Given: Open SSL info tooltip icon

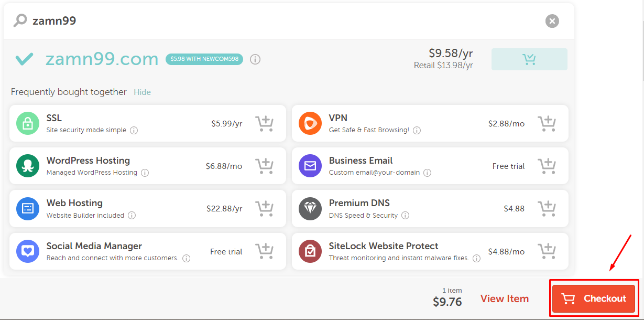Looking at the screenshot, I should coord(134,130).
